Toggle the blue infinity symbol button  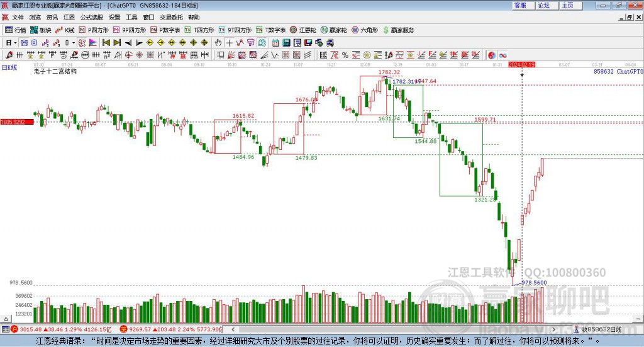(x=502, y=55)
